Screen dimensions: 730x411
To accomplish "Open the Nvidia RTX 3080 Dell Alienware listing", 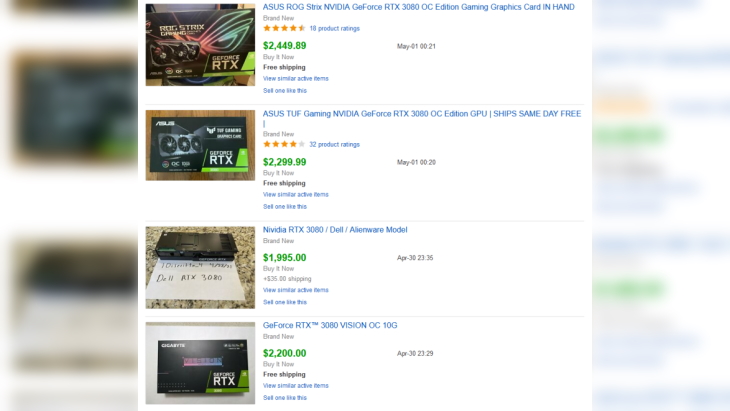I will (x=335, y=230).
